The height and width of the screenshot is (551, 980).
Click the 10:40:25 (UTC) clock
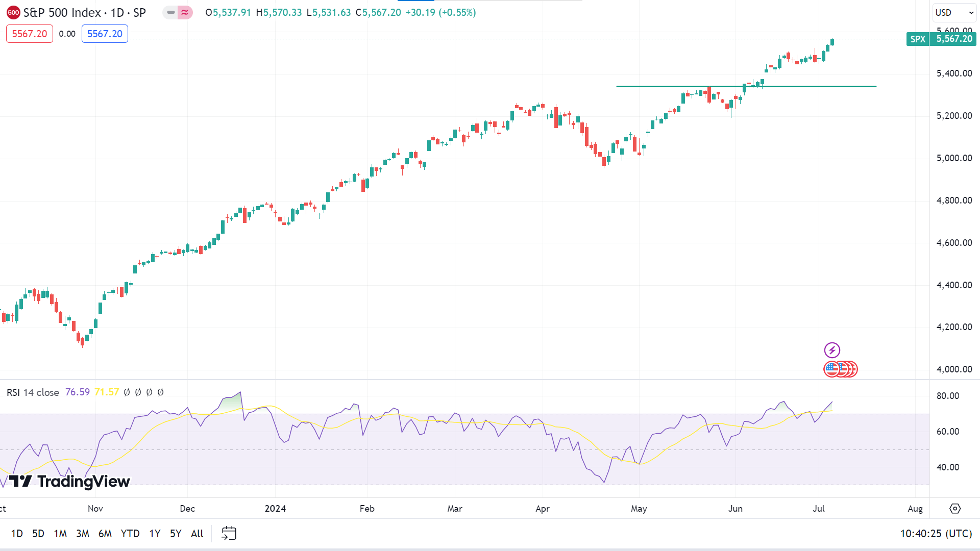click(x=936, y=534)
